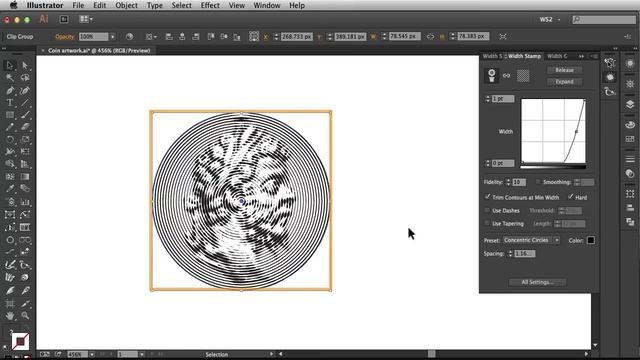Click the Coin artwork.ai document tab
The height and width of the screenshot is (360, 640).
[99, 51]
